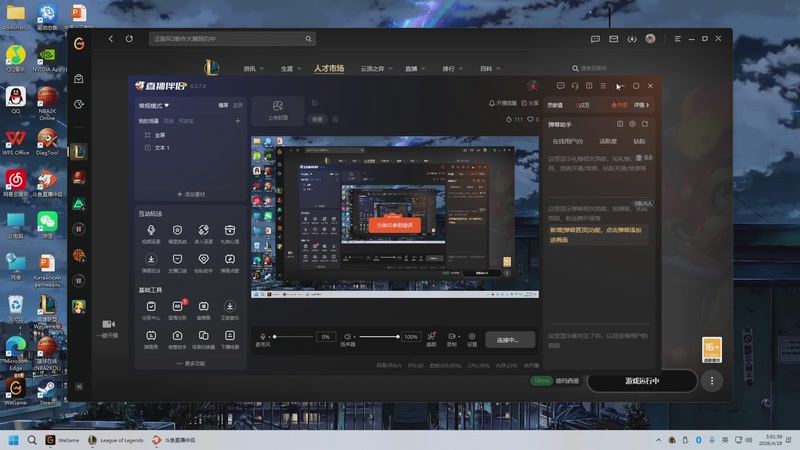Screen dimensions: 800x450
Task: Click 更多功能 more functions
Action: (191, 364)
